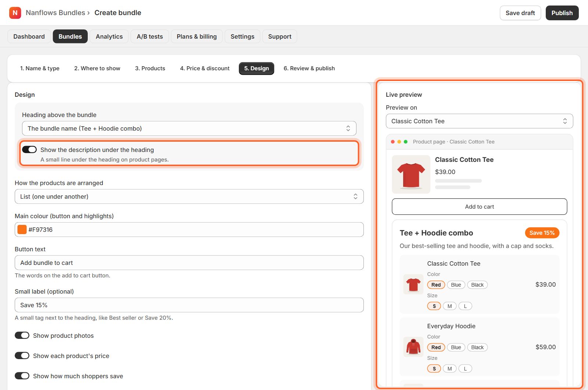Open the orange main colour swatch
588x390 pixels.
click(x=22, y=230)
